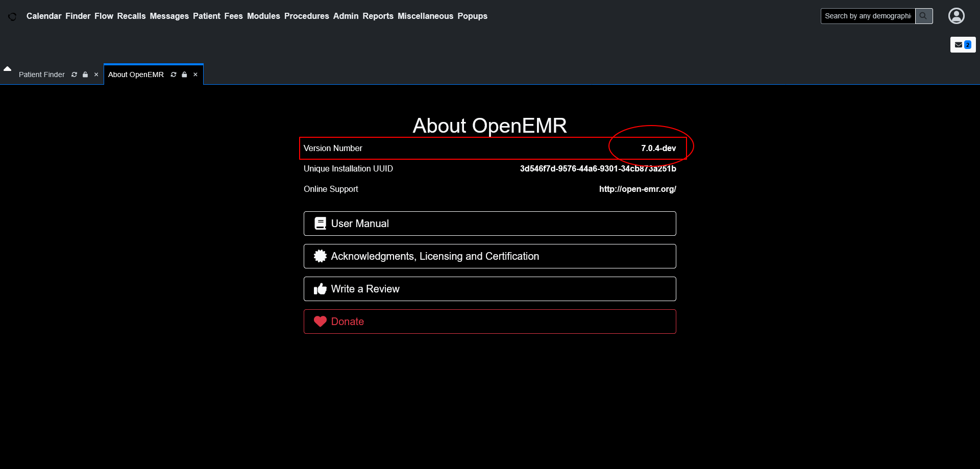The width and height of the screenshot is (980, 469).
Task: Refresh the Patient Finder tab
Action: (75, 75)
